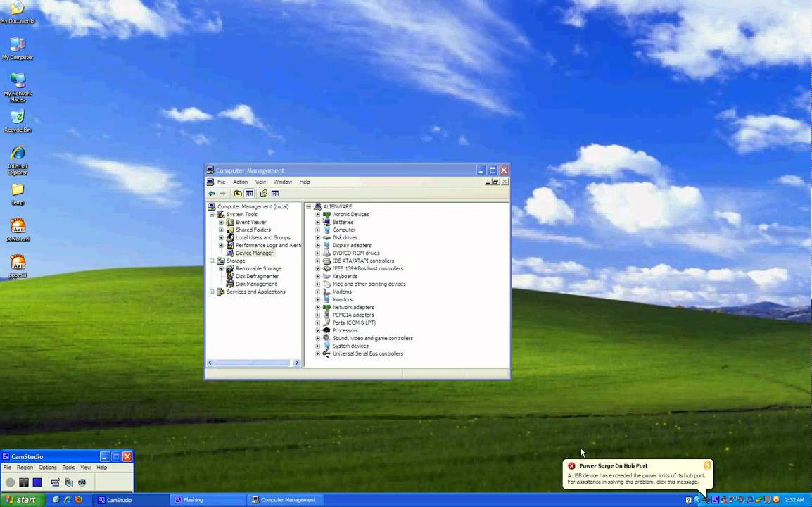Click the Computer Management taskbar button
The width and height of the screenshot is (812, 507).
click(x=285, y=500)
